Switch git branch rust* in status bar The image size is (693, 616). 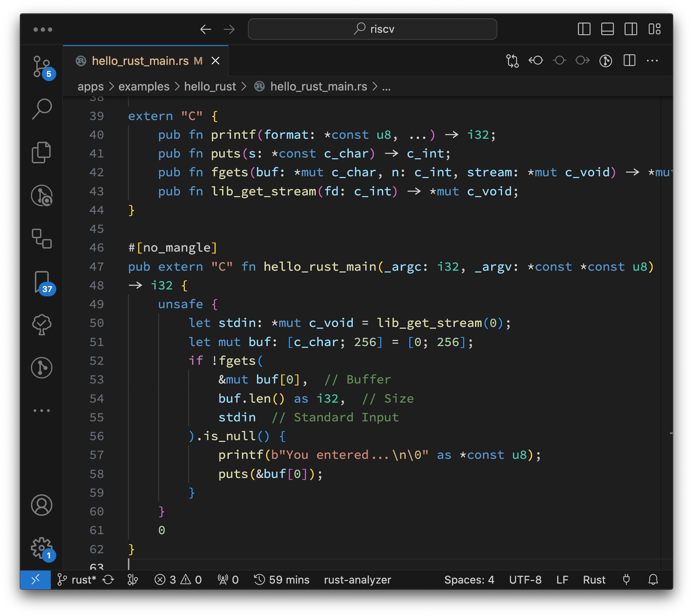coord(77,580)
